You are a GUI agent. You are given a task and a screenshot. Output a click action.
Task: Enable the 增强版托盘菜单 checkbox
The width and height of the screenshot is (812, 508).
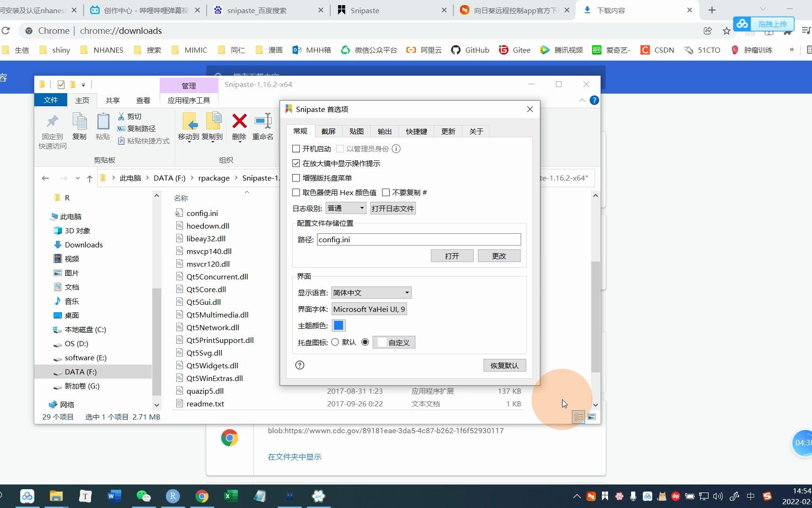point(296,178)
